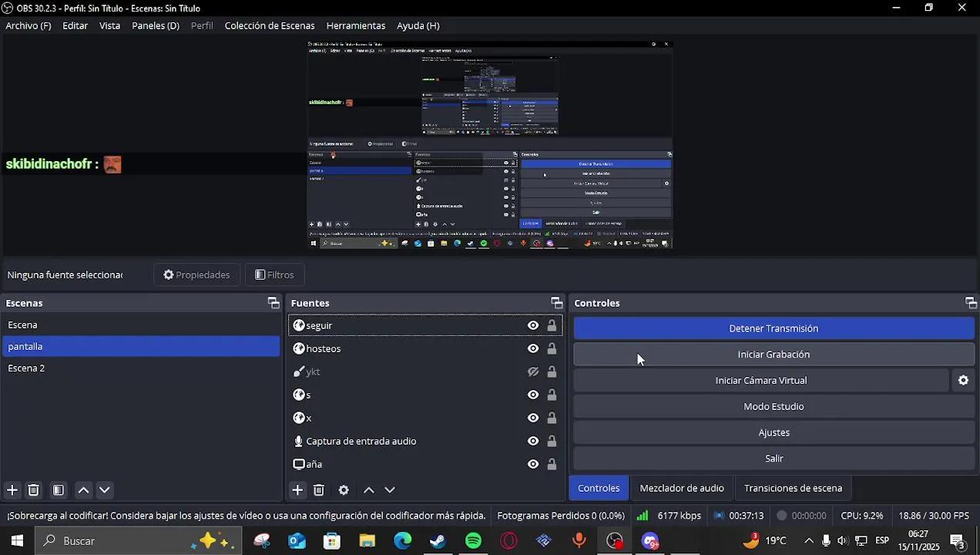Open Outlook from the taskbar

[297, 541]
